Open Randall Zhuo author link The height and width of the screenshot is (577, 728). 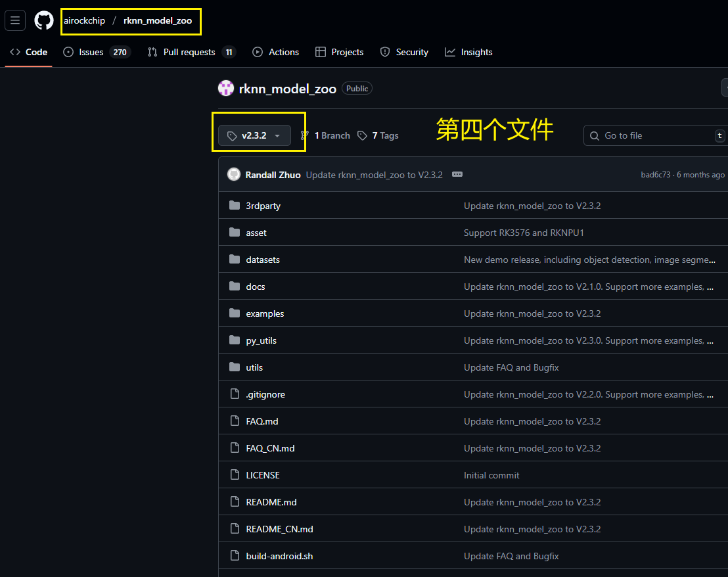(x=273, y=175)
